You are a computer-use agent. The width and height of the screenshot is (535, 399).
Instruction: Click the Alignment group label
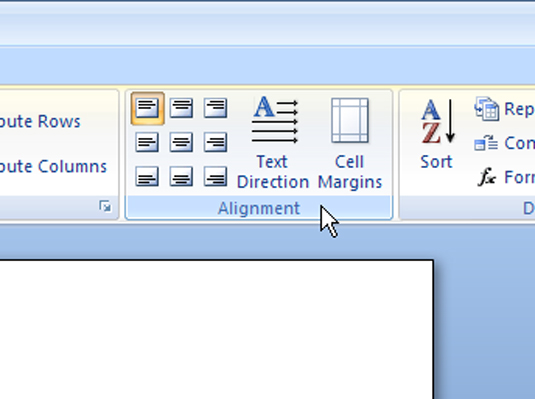tap(259, 208)
